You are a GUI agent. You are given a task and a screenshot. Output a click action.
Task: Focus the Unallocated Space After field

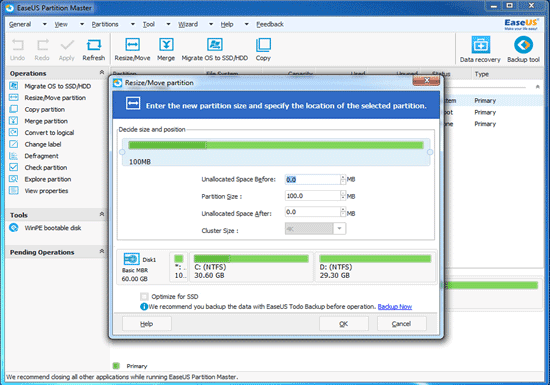coord(312,212)
